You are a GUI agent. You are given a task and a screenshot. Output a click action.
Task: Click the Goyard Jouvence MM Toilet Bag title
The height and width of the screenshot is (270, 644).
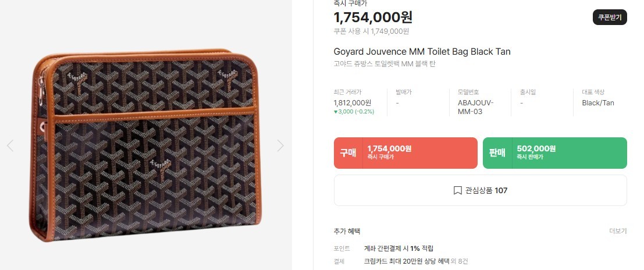coord(422,52)
